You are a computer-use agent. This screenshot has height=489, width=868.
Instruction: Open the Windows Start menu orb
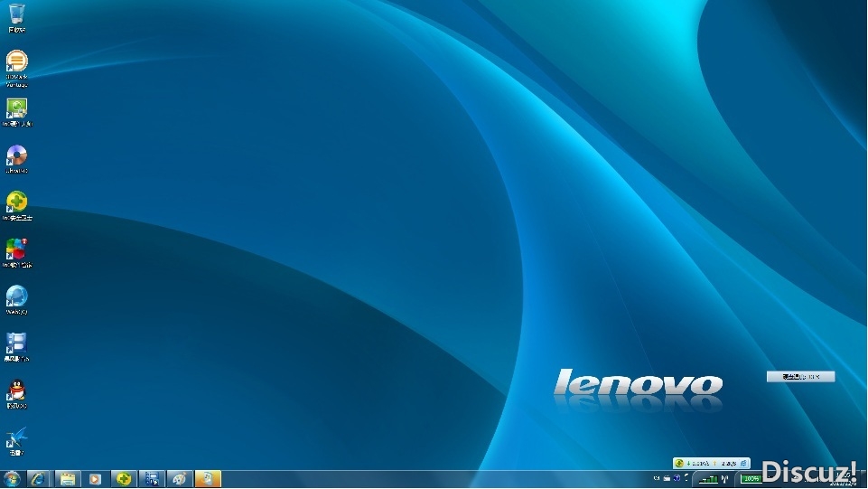pos(12,479)
